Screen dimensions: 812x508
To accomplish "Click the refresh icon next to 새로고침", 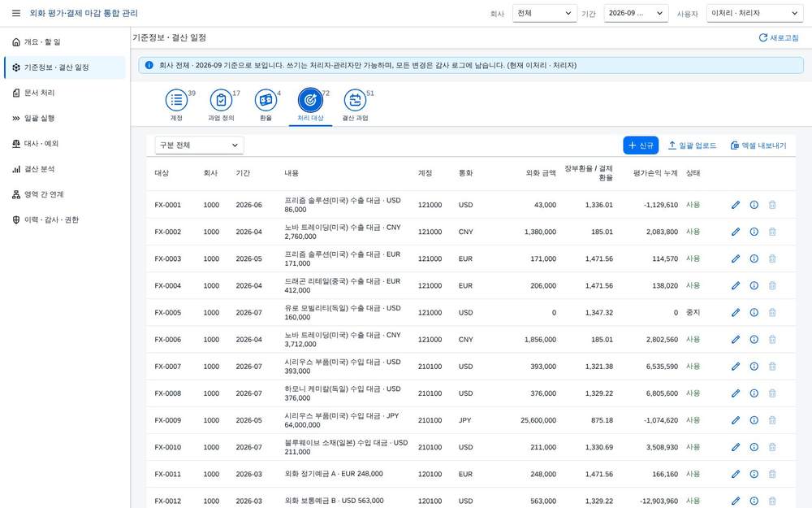I will [762, 38].
